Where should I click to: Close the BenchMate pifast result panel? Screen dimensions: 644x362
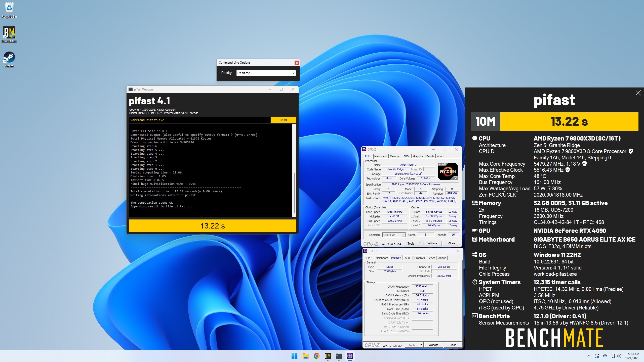[x=638, y=93]
